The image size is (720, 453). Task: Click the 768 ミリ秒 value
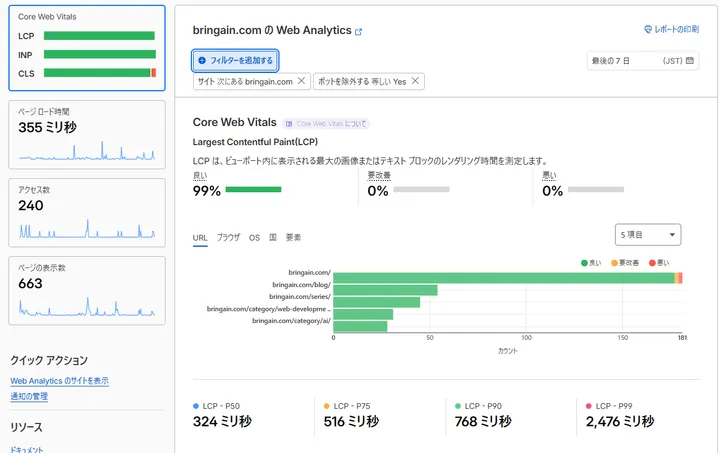(483, 421)
